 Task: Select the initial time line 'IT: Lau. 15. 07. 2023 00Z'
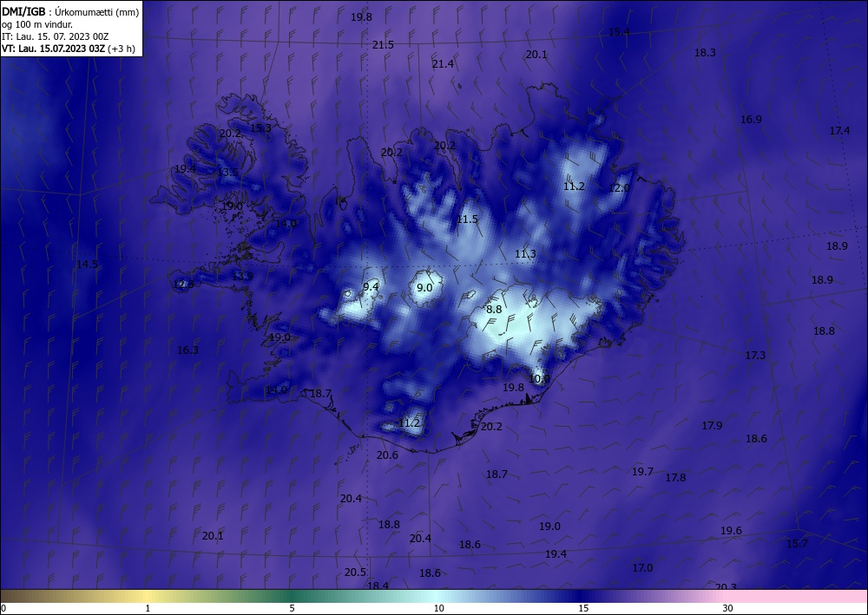click(x=56, y=36)
